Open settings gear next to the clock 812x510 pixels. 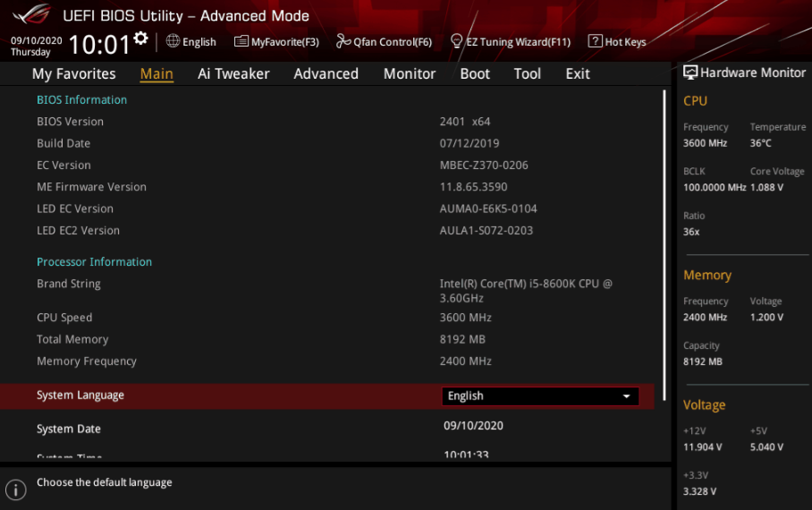coord(140,38)
